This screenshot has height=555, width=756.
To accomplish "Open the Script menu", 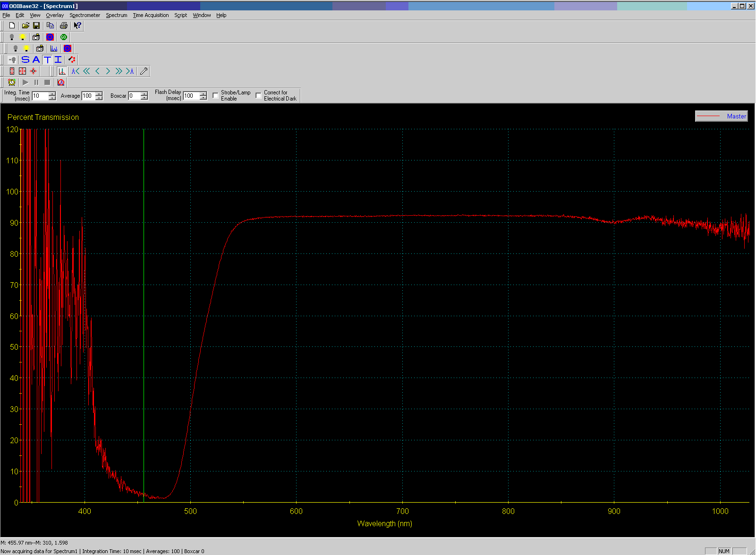I will (x=181, y=15).
